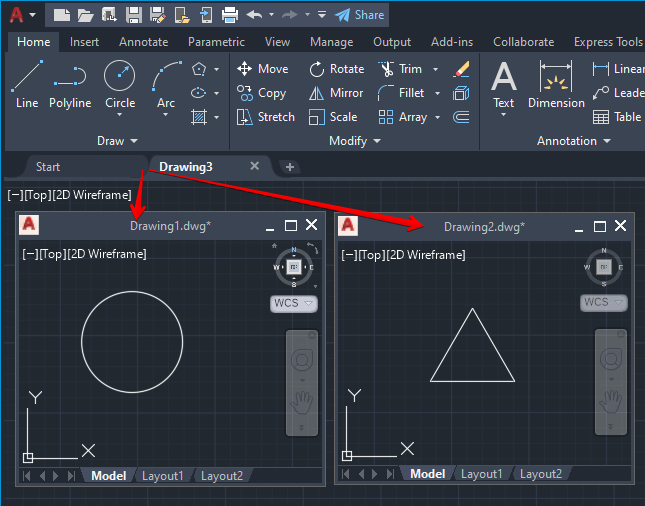Select the Circle tool

tap(120, 84)
